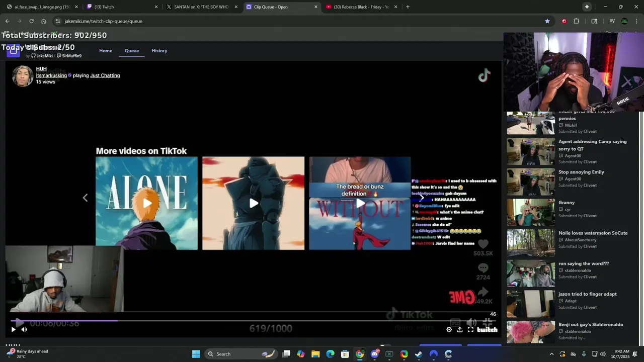Open the Just Chatting category link

click(105, 75)
